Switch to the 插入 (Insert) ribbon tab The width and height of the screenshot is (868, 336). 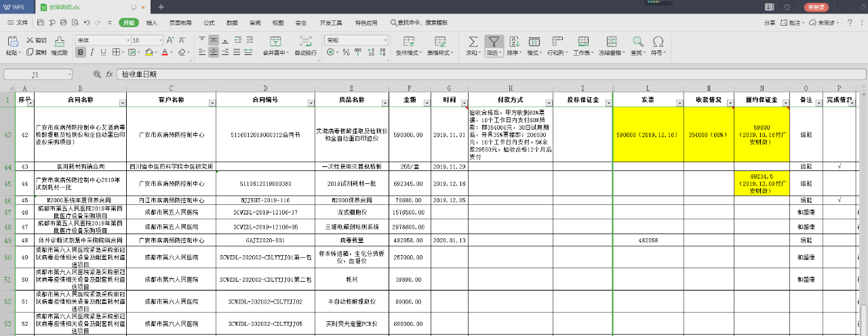point(152,23)
